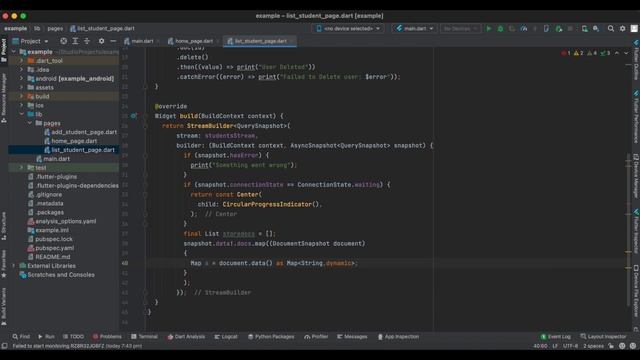640x360 pixels.
Task: Open Flutter Performance side panel
Action: (636, 117)
